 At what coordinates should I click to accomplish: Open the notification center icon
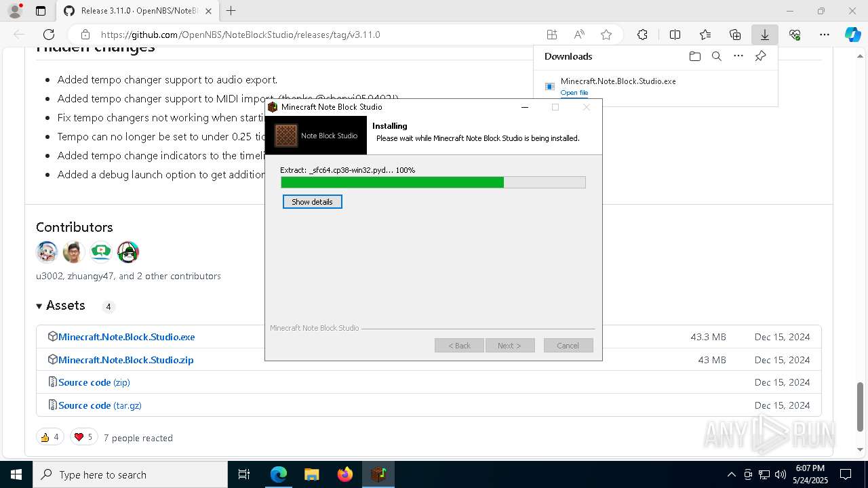846,474
